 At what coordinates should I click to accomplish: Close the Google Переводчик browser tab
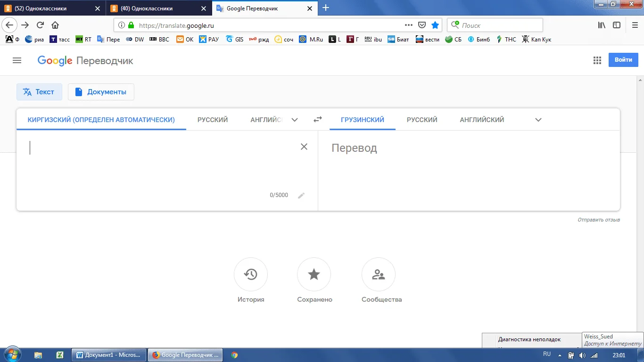311,8
